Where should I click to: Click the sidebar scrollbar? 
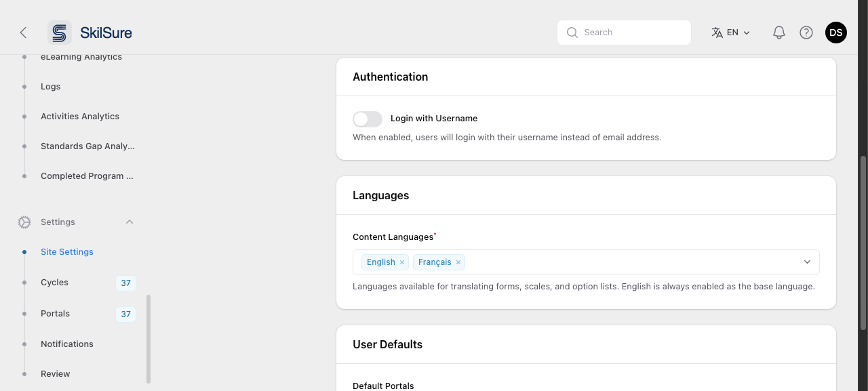(x=149, y=339)
